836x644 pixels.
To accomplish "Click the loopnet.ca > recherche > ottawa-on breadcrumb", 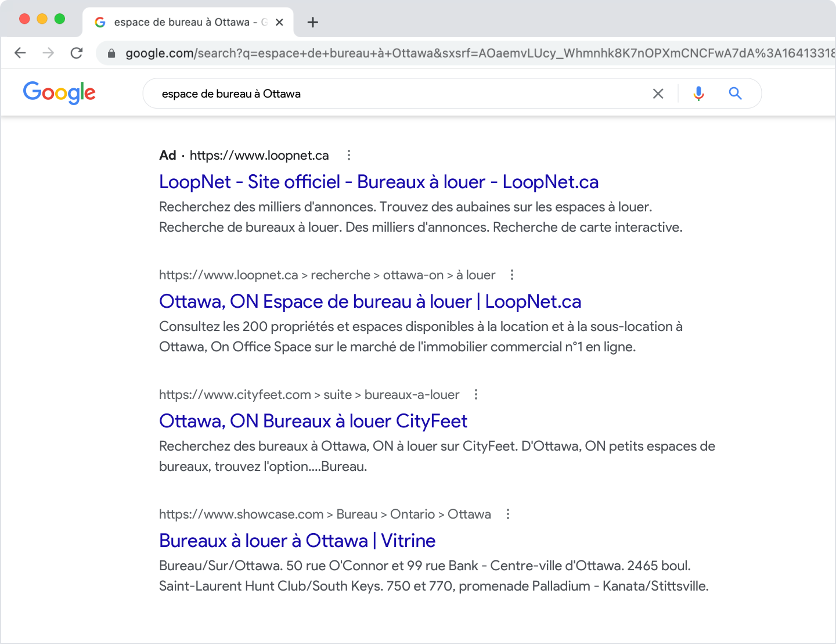I will point(327,275).
